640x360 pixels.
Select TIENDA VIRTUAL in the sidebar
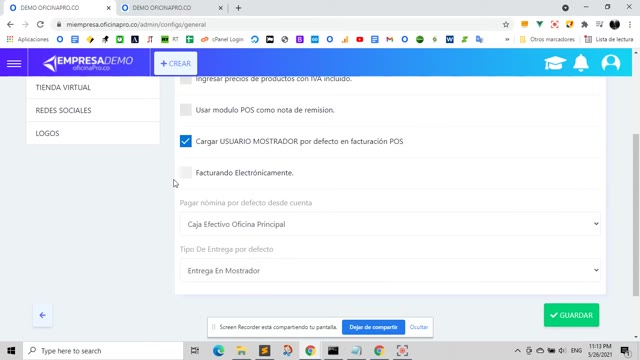coord(93,87)
